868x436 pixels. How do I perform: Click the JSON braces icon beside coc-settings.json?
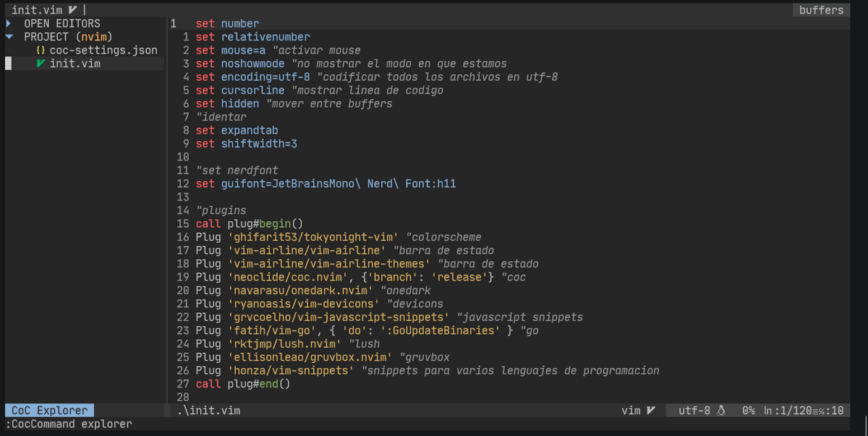[x=41, y=51]
